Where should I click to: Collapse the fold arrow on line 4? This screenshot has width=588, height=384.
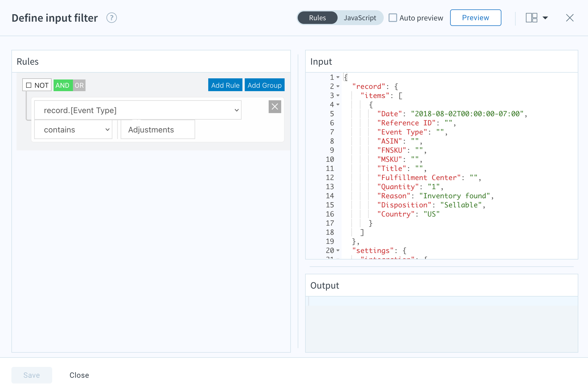pos(338,105)
